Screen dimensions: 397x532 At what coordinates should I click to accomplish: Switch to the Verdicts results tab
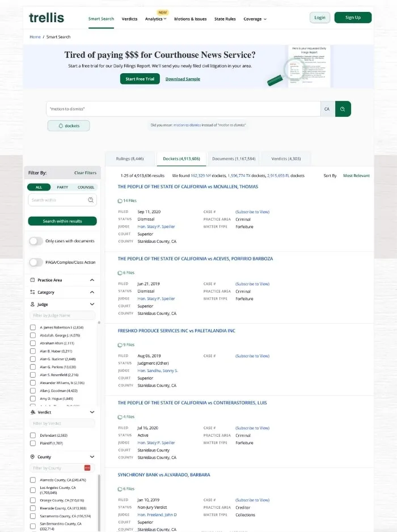pos(286,159)
